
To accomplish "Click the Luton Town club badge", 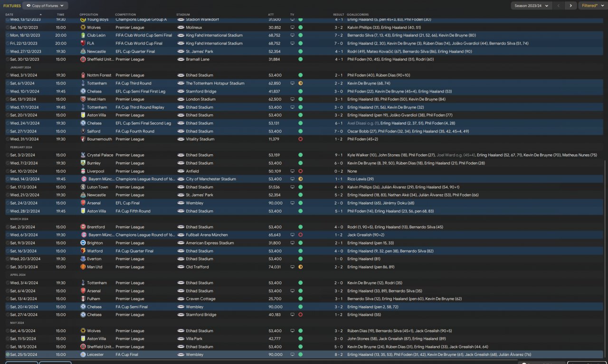I will [x=83, y=187].
